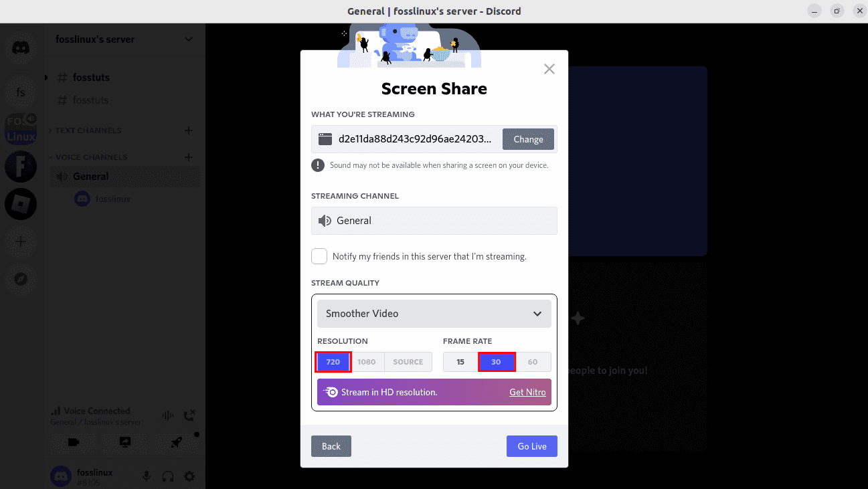Image resolution: width=868 pixels, height=489 pixels.
Task: Click the window icon beside stream source name
Action: (x=325, y=139)
